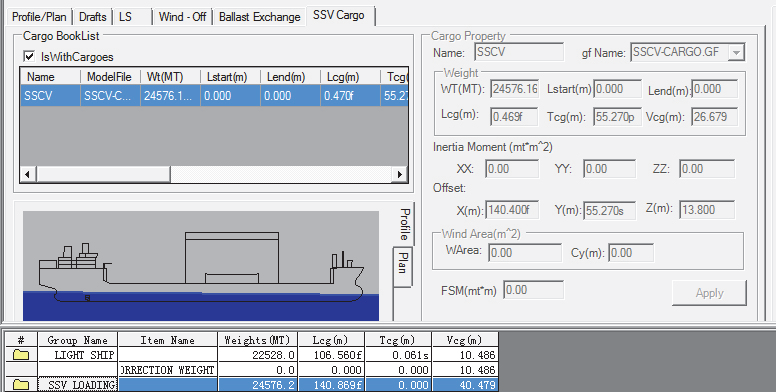This screenshot has height=392, width=776.
Task: Click the Apply button
Action: click(709, 293)
